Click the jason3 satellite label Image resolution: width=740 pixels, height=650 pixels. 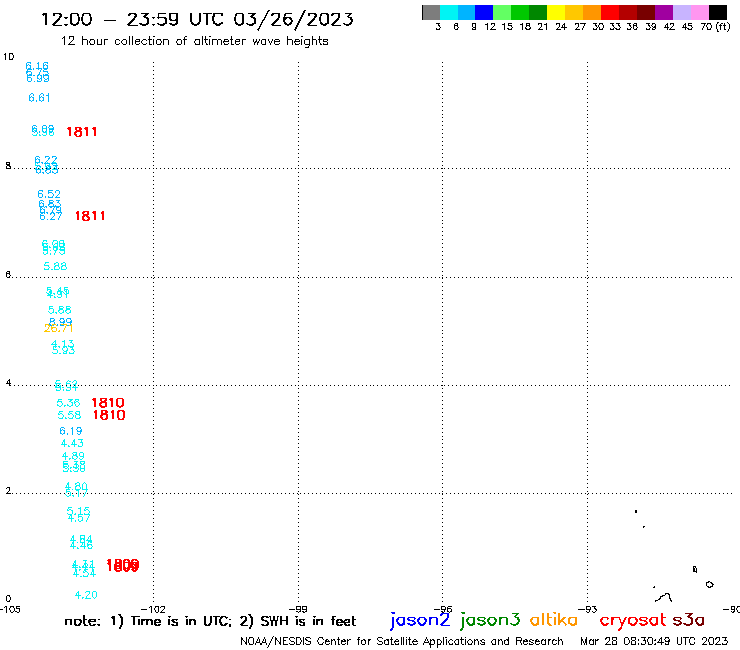490,620
